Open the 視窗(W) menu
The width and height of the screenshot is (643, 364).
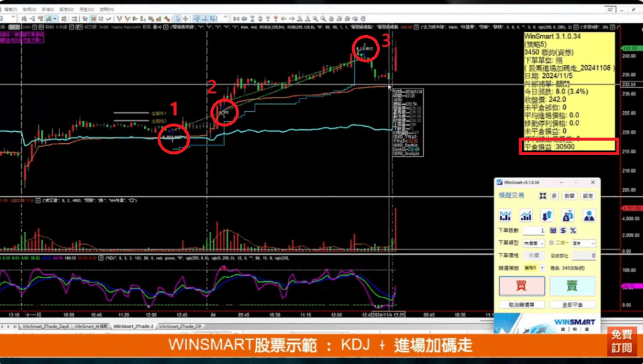[87, 9]
